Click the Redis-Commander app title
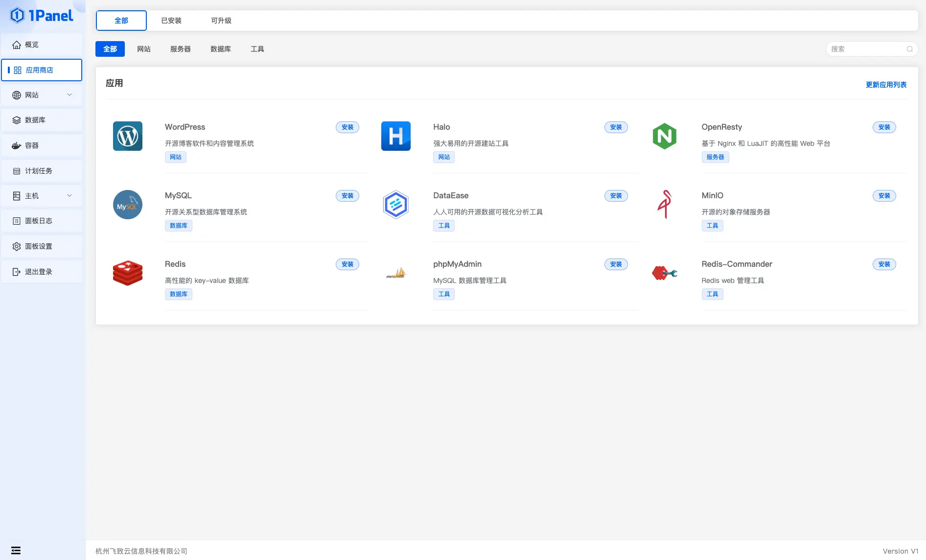 pos(737,264)
